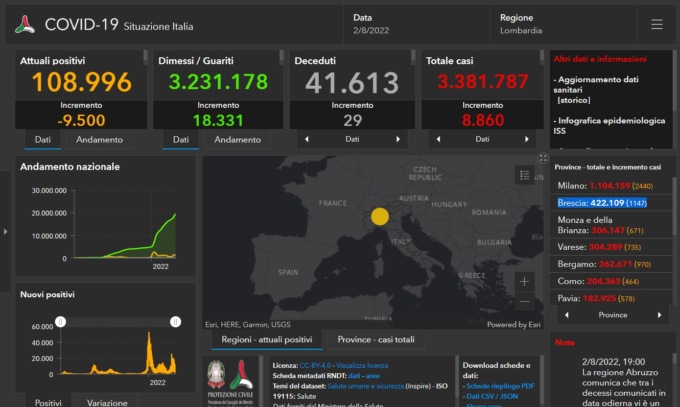Open Infografica epidemiologica ISS link

(x=609, y=125)
